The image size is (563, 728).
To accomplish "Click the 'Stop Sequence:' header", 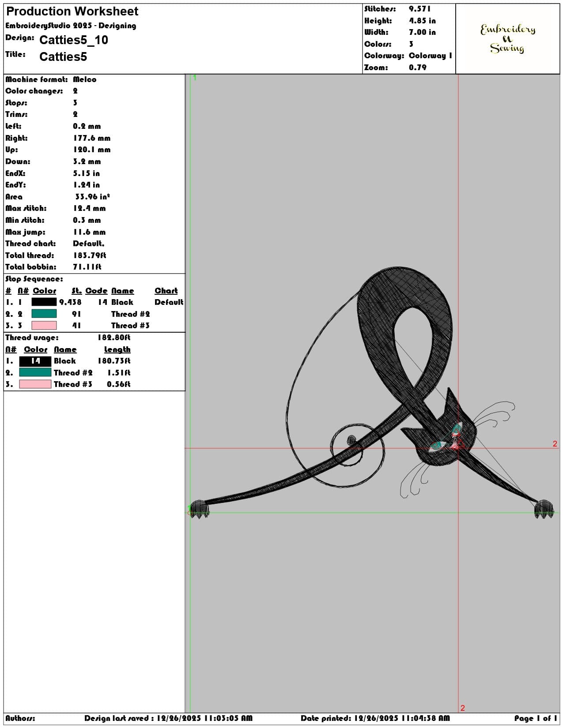I will pos(34,279).
